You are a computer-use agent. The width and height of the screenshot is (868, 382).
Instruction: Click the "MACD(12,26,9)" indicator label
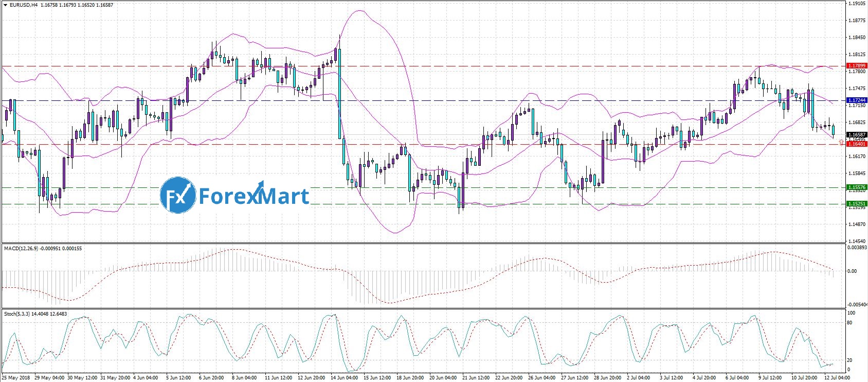[21, 249]
